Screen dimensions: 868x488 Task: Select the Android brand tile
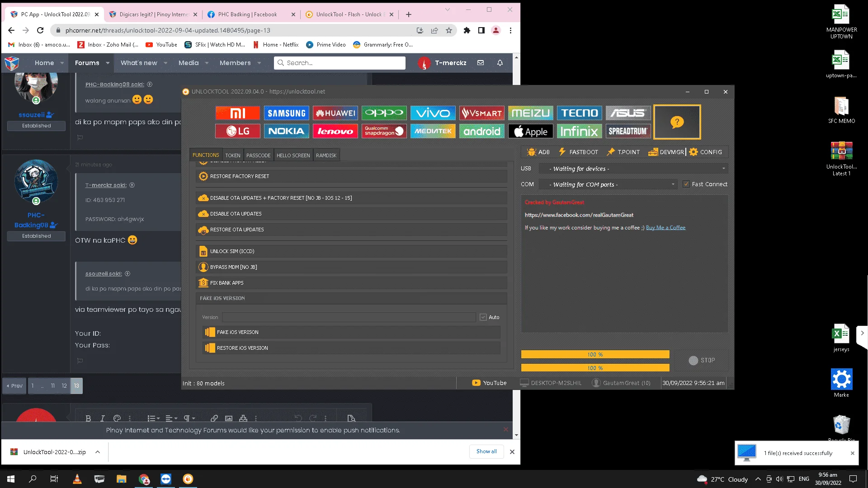pos(482,131)
